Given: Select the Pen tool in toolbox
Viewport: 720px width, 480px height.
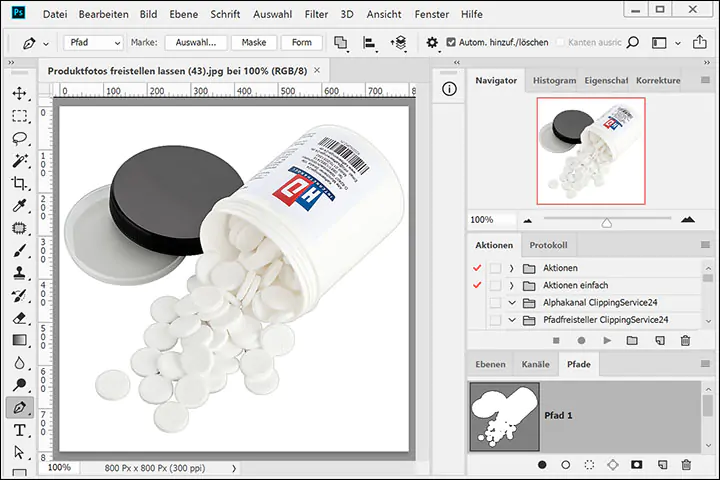Looking at the screenshot, I should (x=19, y=407).
